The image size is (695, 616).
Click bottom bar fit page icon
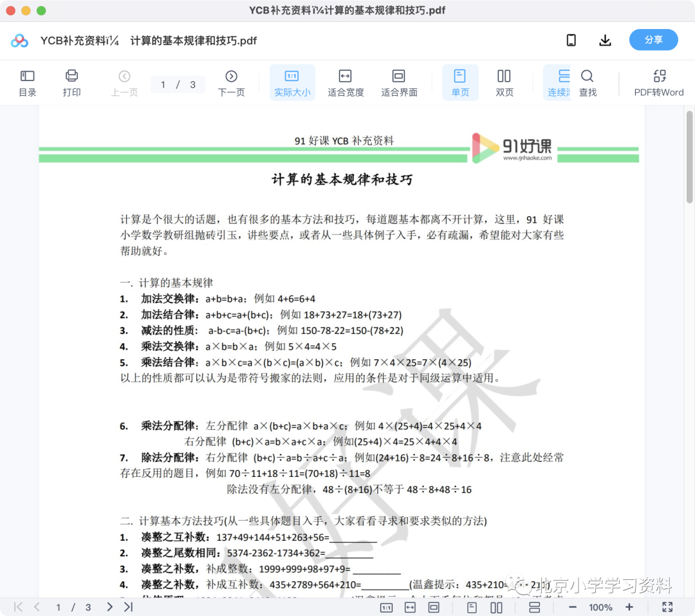434,608
